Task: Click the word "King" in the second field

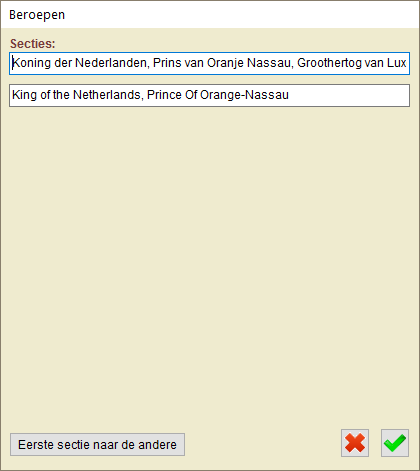Action: (x=24, y=95)
